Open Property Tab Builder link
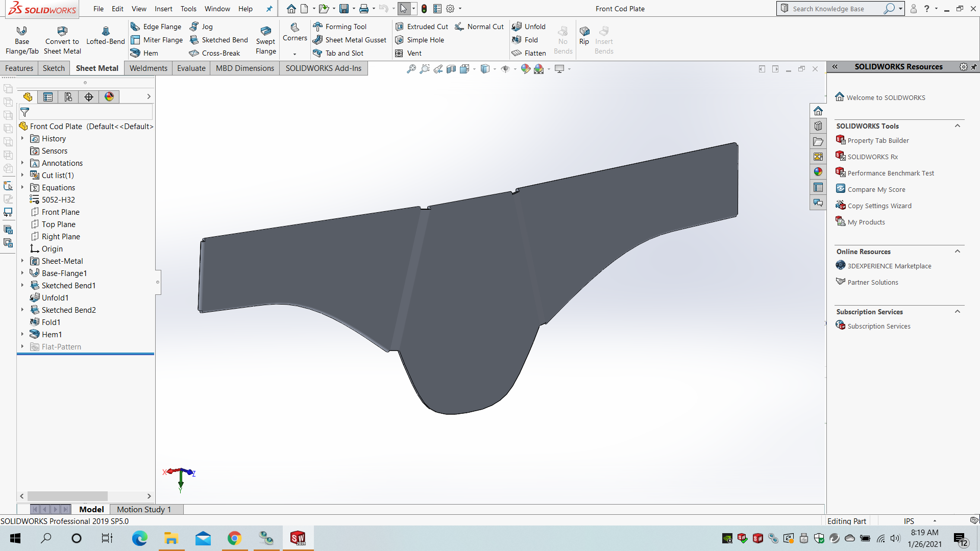 (x=878, y=140)
